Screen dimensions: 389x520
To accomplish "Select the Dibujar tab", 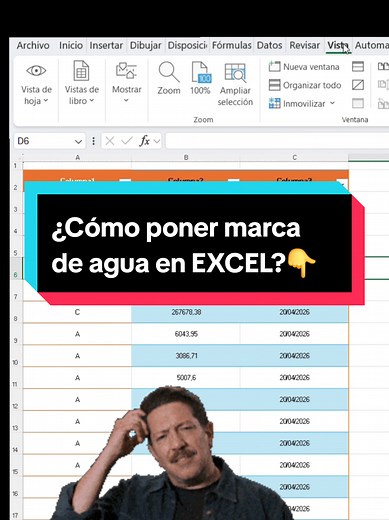I will click(x=145, y=45).
